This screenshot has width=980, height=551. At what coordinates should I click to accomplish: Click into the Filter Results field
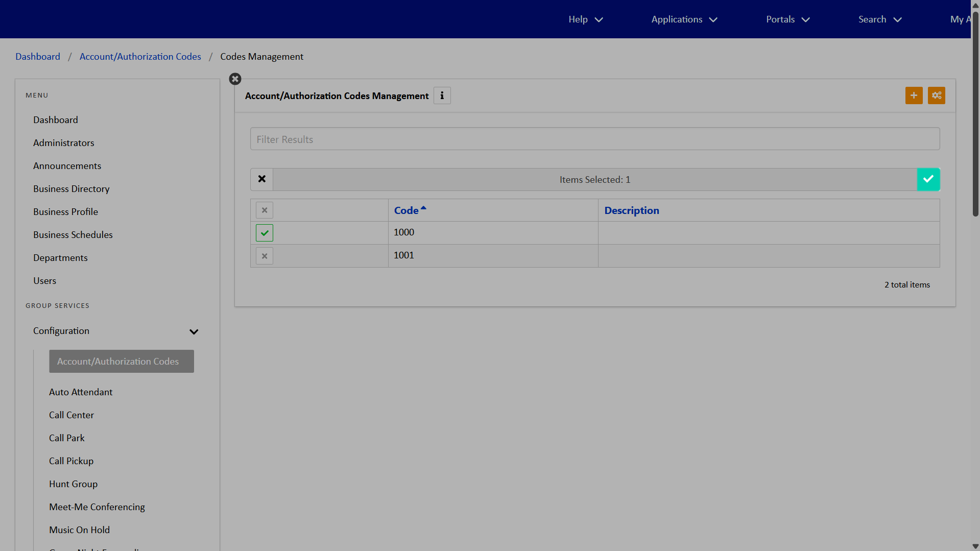(594, 139)
